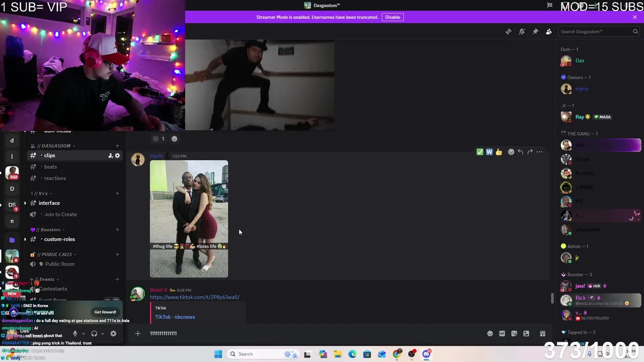The image size is (644, 362).
Task: Open the emoji picker in message box
Action: pyautogui.click(x=490, y=333)
